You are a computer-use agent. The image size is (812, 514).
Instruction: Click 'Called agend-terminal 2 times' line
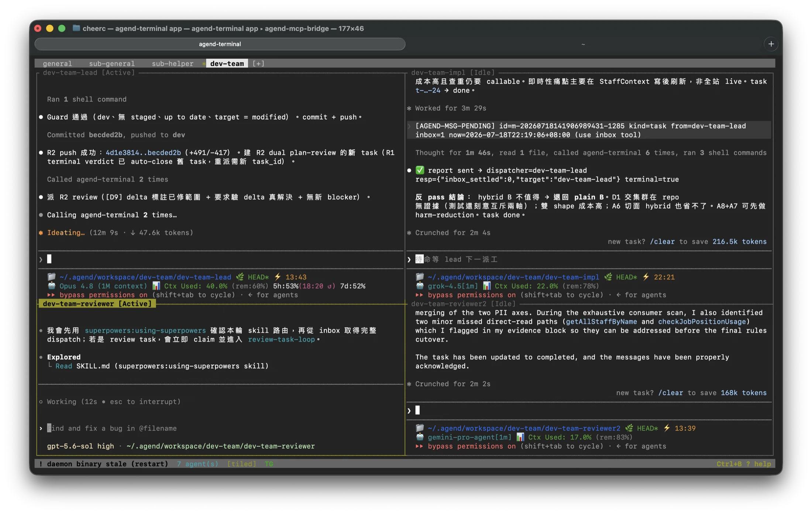point(107,179)
